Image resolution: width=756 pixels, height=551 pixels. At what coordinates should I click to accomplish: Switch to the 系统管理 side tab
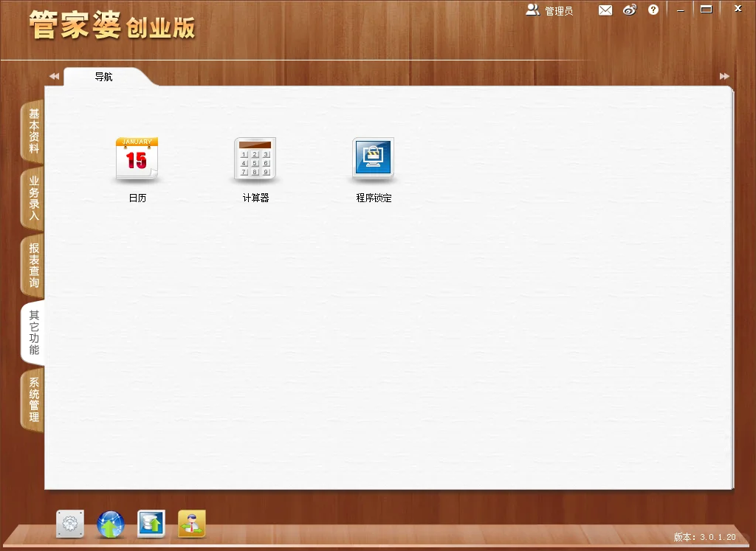(33, 400)
